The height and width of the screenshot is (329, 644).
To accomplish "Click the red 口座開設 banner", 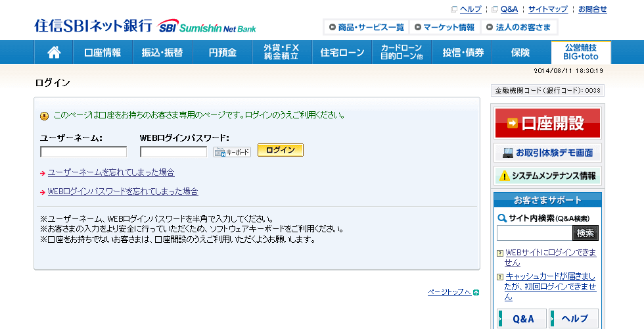I will (x=547, y=123).
